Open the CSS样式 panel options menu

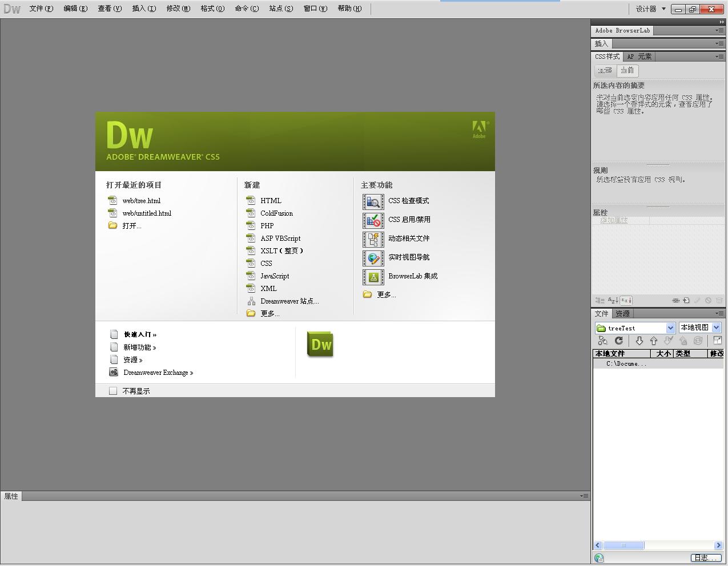pos(720,56)
